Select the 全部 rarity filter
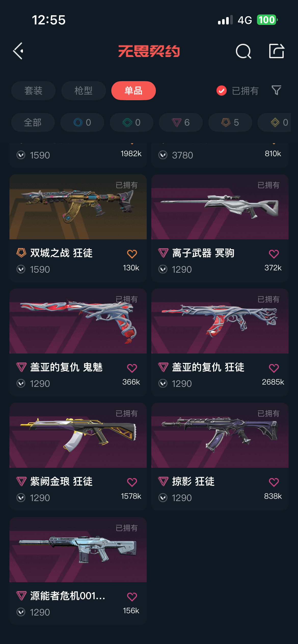 33,122
